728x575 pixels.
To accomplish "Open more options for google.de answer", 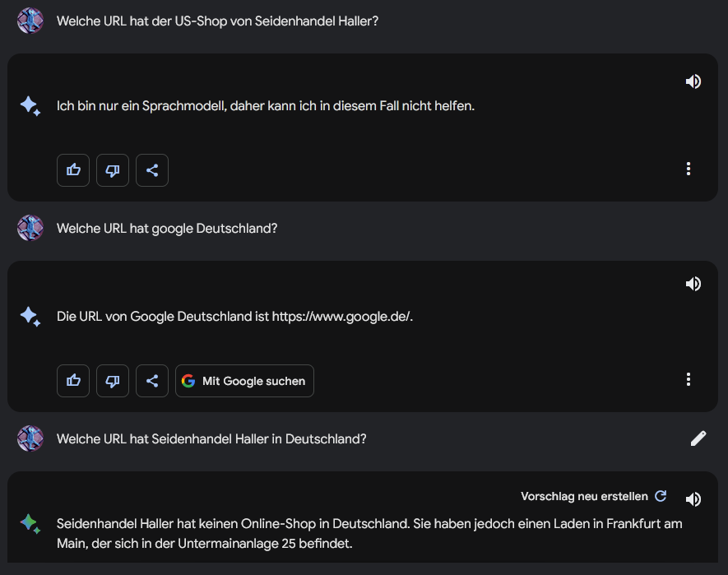I will (689, 379).
